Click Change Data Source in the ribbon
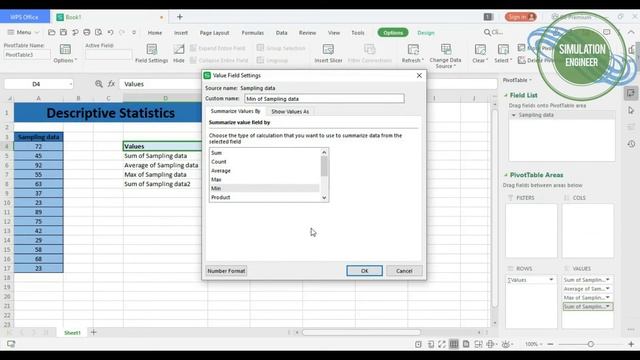The height and width of the screenshot is (360, 640). [x=445, y=56]
